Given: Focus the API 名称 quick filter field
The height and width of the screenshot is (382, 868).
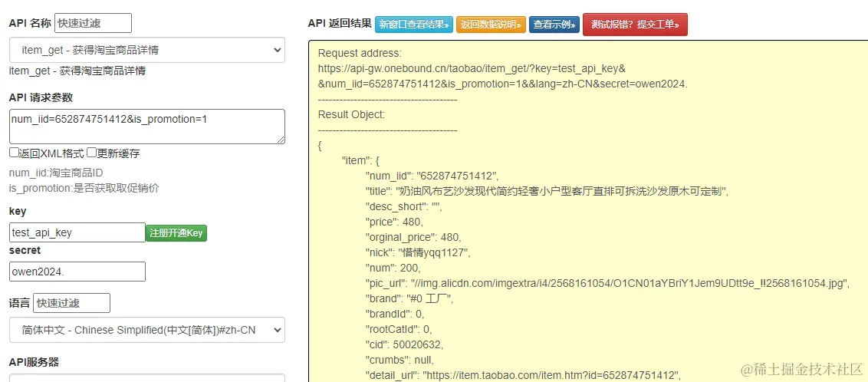Looking at the screenshot, I should tap(93, 23).
